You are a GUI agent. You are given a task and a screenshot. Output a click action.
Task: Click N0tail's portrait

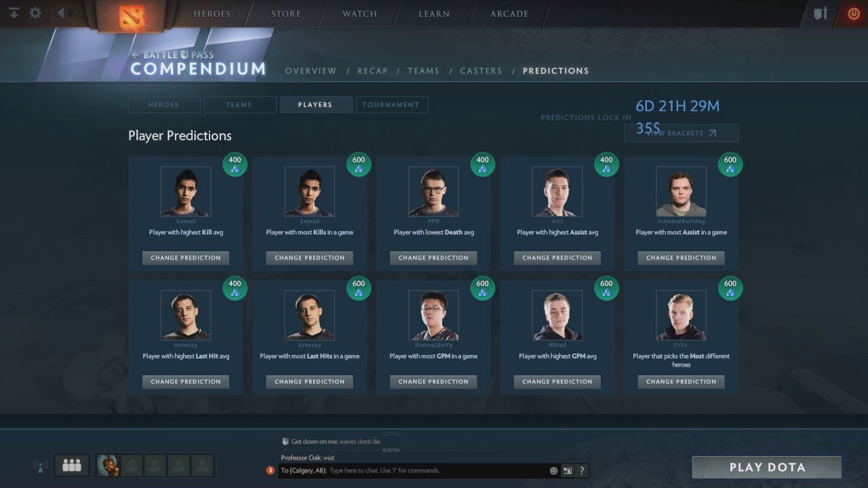coord(557,316)
